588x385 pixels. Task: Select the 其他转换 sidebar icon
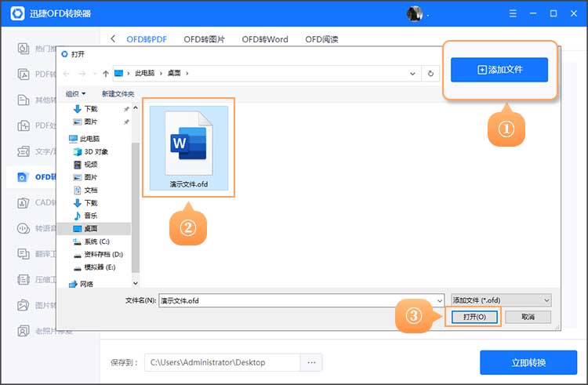tap(24, 100)
